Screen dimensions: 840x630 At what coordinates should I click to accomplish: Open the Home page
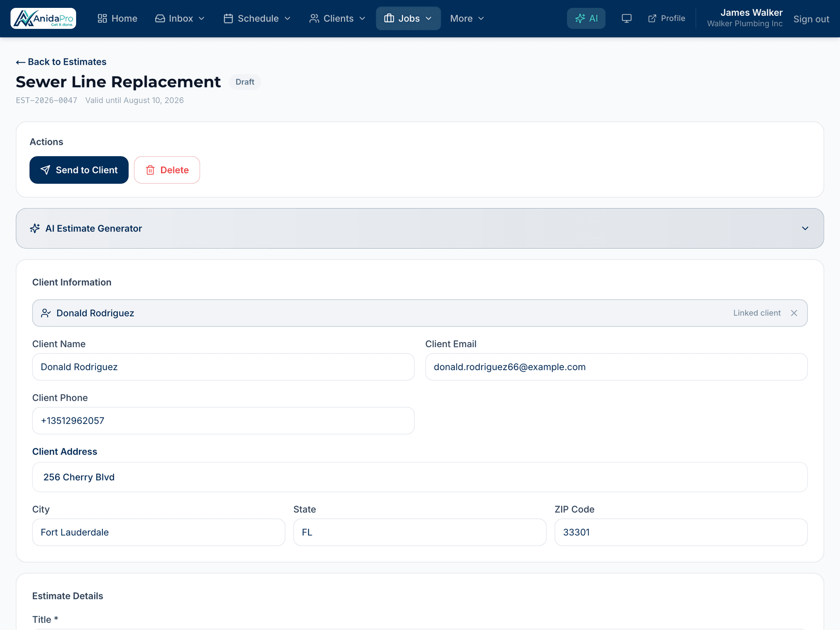(117, 18)
